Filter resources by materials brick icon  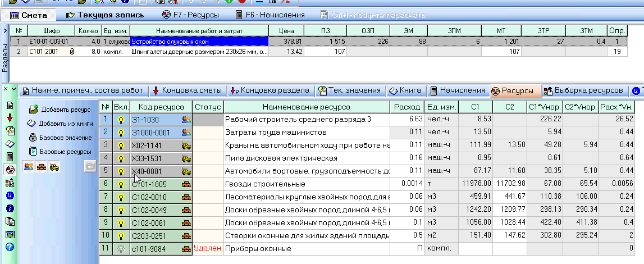[x=41, y=166]
